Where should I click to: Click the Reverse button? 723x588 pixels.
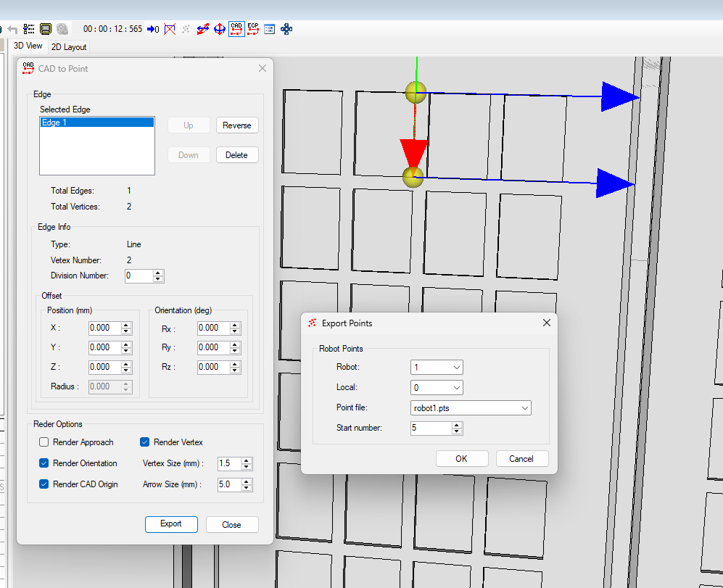237,125
